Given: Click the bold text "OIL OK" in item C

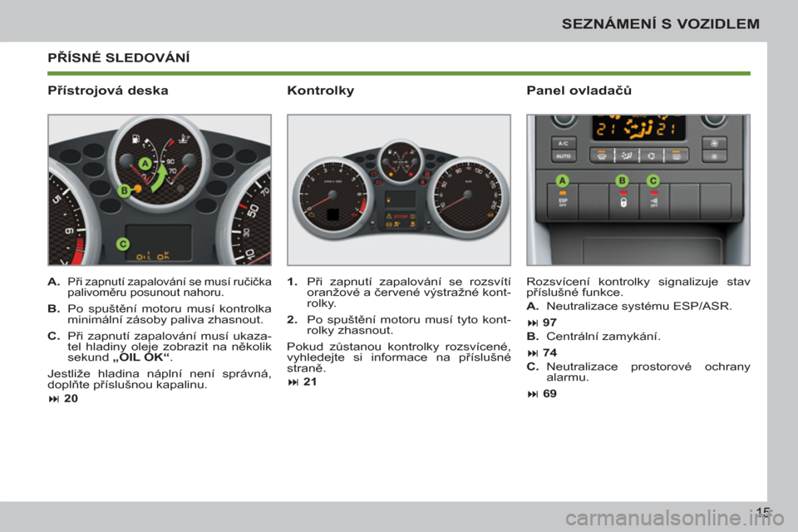Looking at the screenshot, I should pos(141,357).
